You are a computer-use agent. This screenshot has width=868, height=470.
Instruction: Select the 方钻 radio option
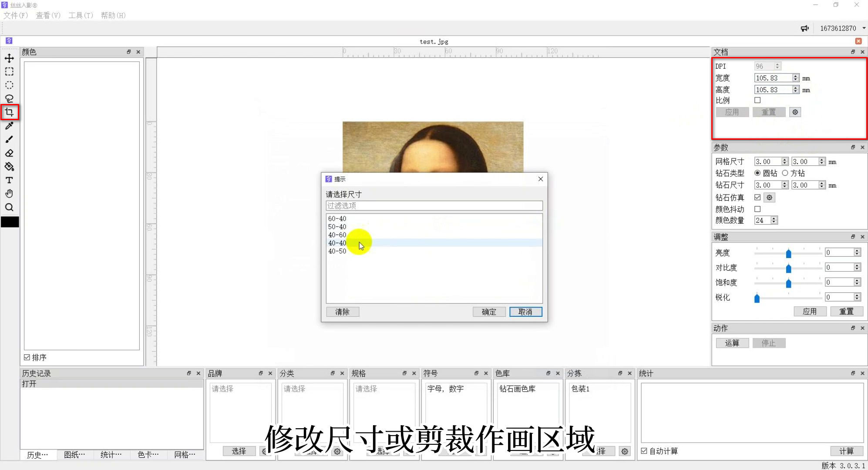point(785,173)
